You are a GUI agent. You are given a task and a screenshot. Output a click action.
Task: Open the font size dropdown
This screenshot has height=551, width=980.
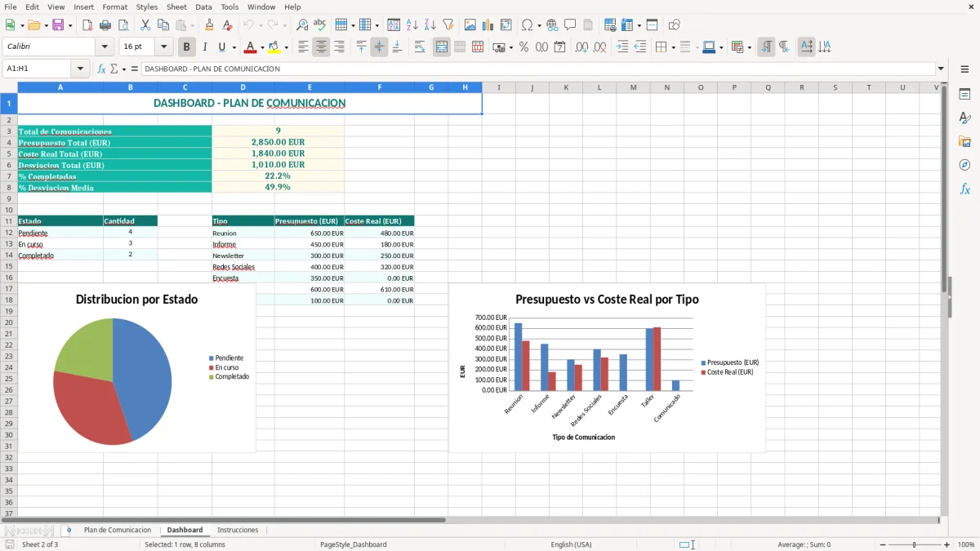pyautogui.click(x=163, y=47)
